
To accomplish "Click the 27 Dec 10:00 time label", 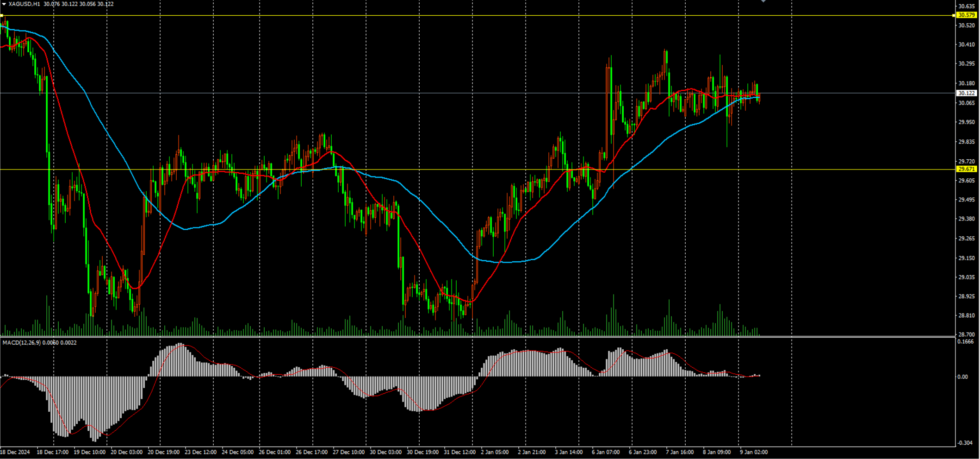I will (348, 452).
